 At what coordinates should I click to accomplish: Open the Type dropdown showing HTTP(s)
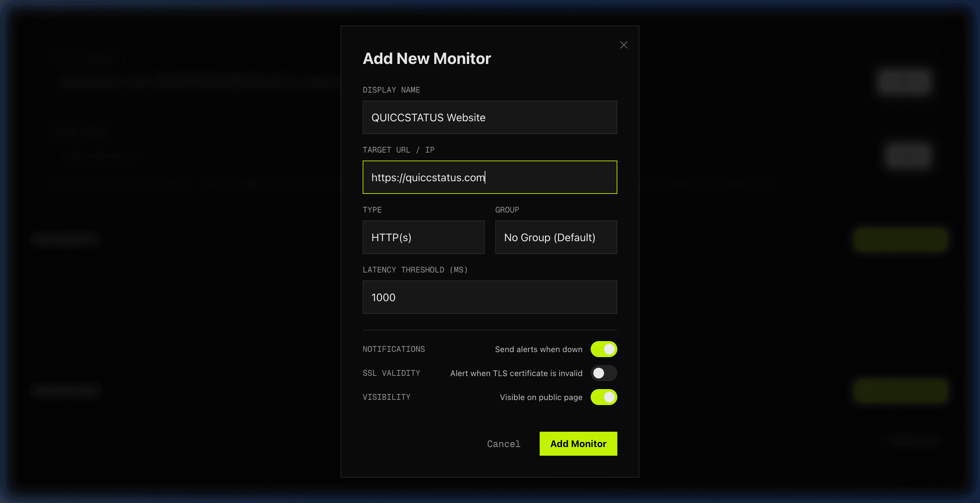(x=423, y=237)
